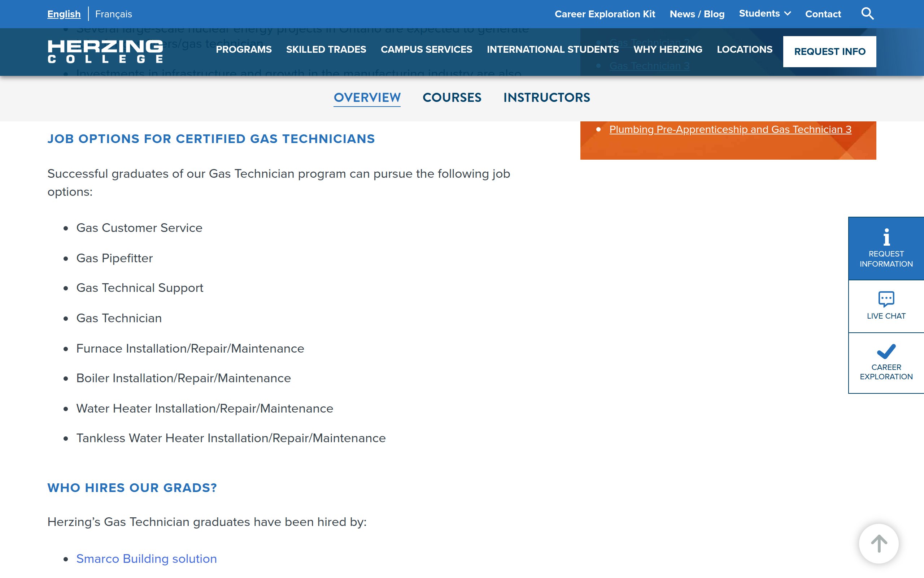The width and height of the screenshot is (924, 578).
Task: Follow the Smarco Building solution link
Action: [x=146, y=558]
